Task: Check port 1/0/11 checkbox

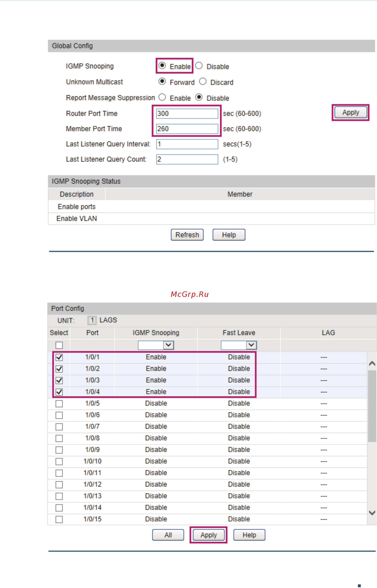Action: [x=59, y=473]
